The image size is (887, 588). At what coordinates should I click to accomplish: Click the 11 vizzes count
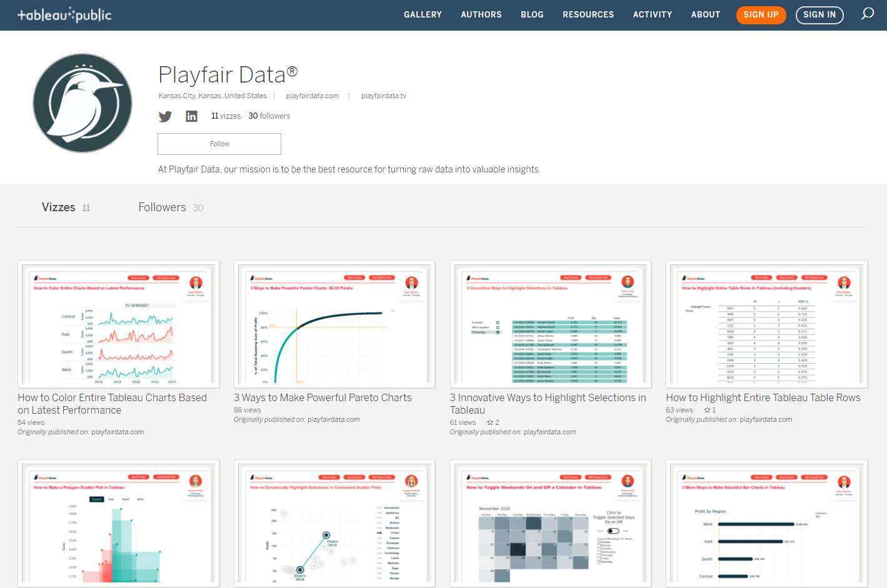[226, 116]
